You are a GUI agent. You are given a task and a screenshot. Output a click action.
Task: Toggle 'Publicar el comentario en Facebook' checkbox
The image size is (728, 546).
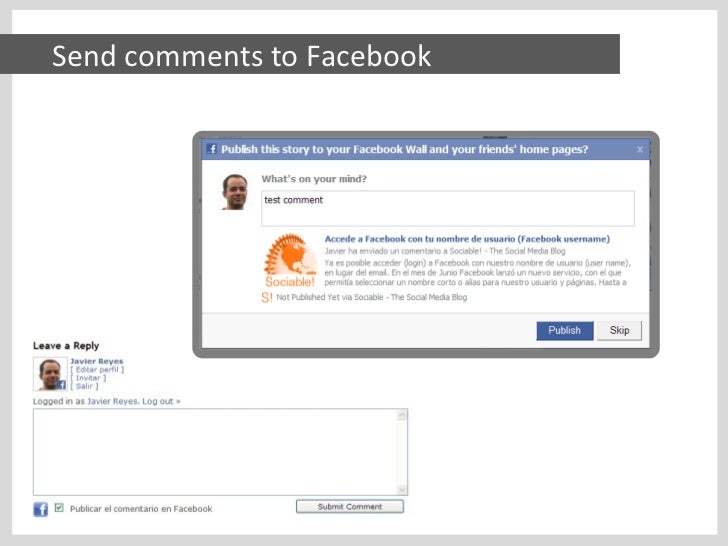coord(59,507)
